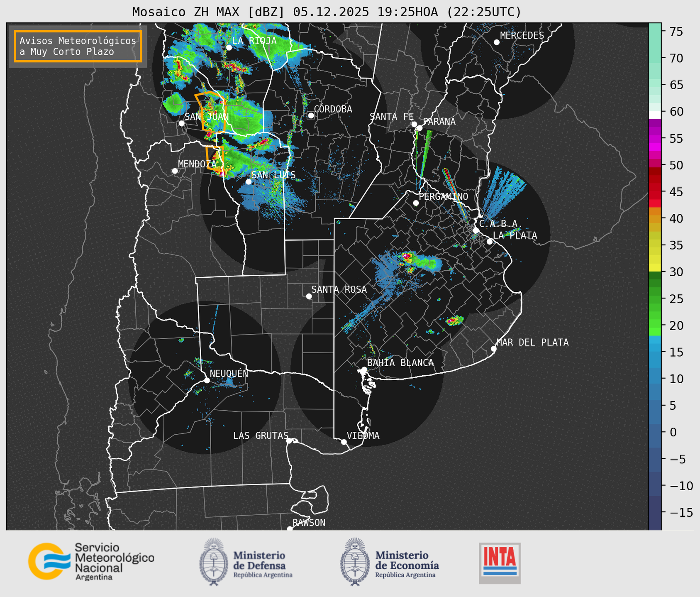Click the SANTA ROSA label text
This screenshot has height=597, width=700.
click(339, 289)
